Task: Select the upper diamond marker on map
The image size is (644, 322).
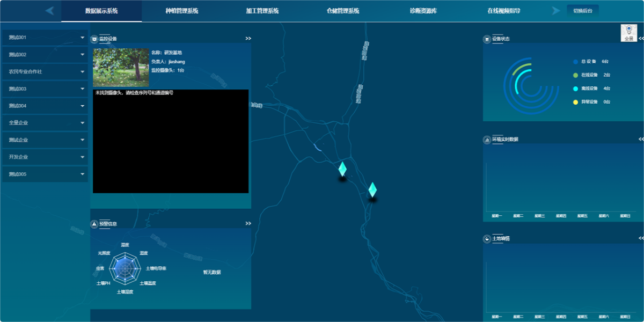Action: pyautogui.click(x=342, y=169)
